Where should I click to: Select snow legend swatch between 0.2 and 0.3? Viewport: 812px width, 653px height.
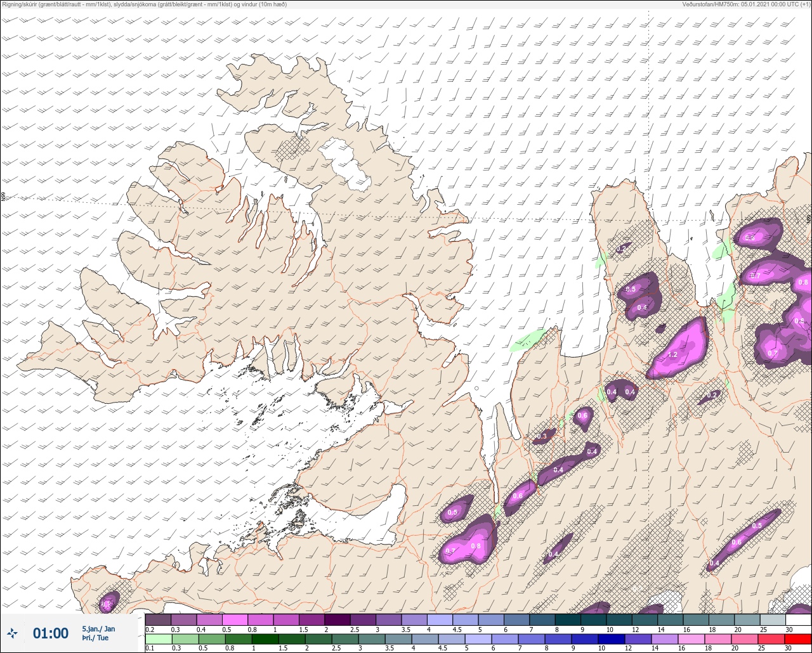coord(158,619)
